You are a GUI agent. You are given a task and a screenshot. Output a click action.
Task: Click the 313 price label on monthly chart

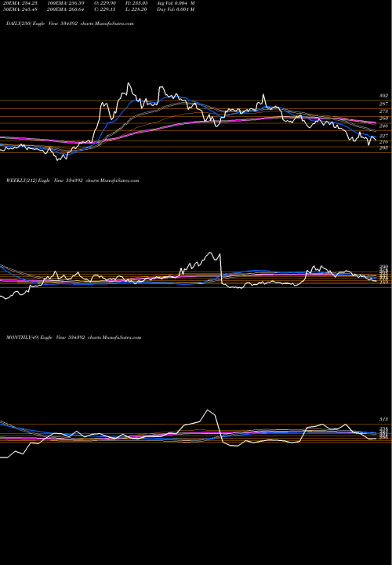(383, 419)
